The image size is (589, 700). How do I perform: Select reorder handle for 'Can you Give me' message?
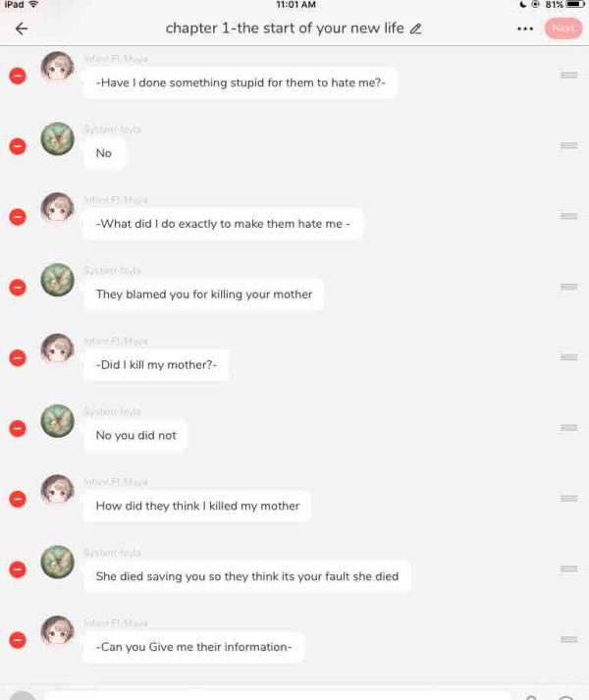(x=569, y=639)
